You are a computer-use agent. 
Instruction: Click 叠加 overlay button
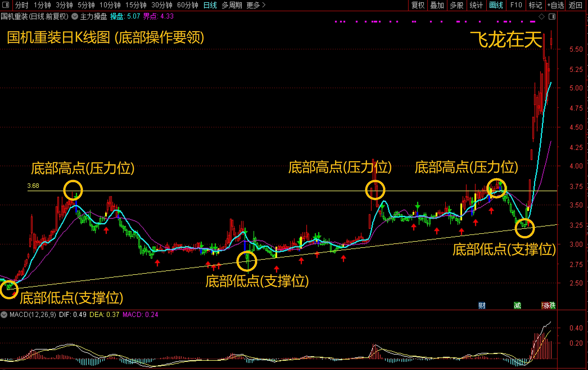pyautogui.click(x=437, y=5)
